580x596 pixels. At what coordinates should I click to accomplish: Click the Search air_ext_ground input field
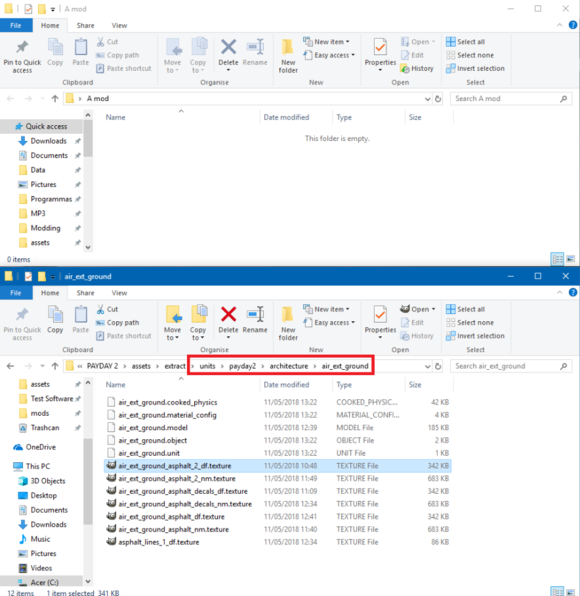click(x=507, y=366)
